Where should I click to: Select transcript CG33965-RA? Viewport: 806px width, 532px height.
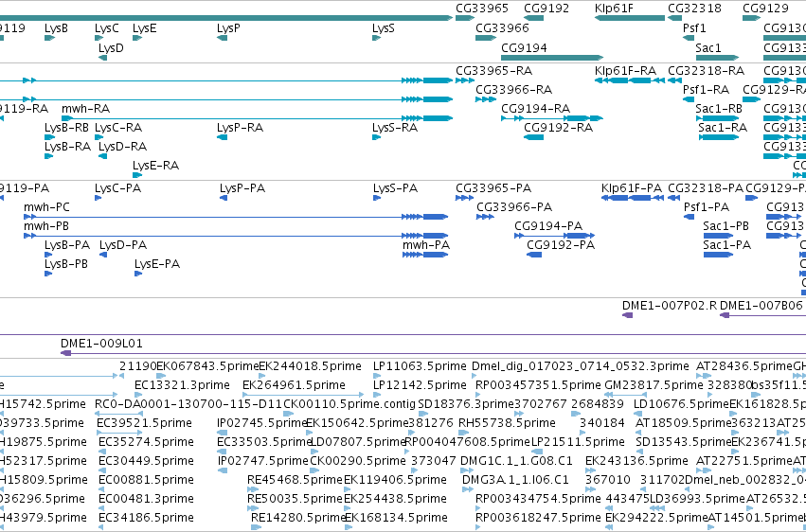point(465,80)
